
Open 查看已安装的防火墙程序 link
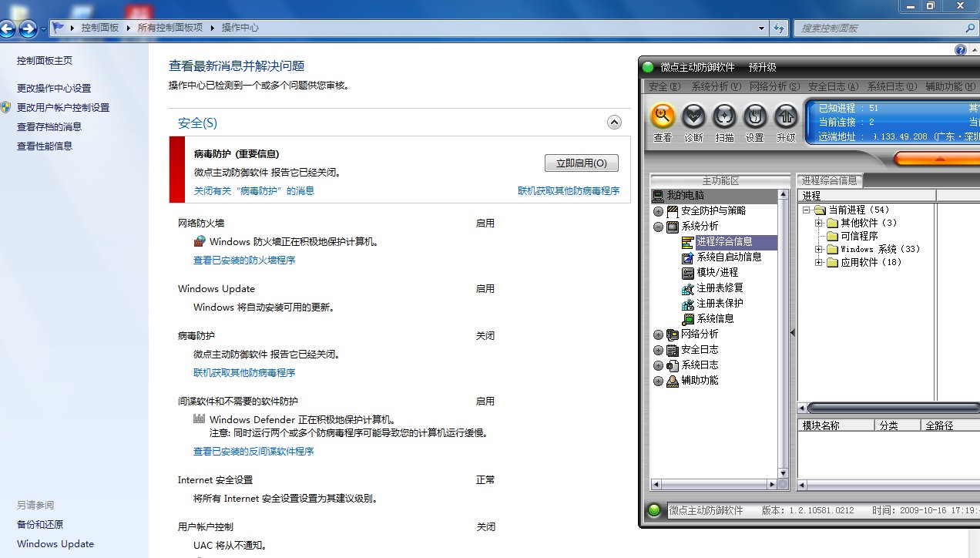point(244,261)
